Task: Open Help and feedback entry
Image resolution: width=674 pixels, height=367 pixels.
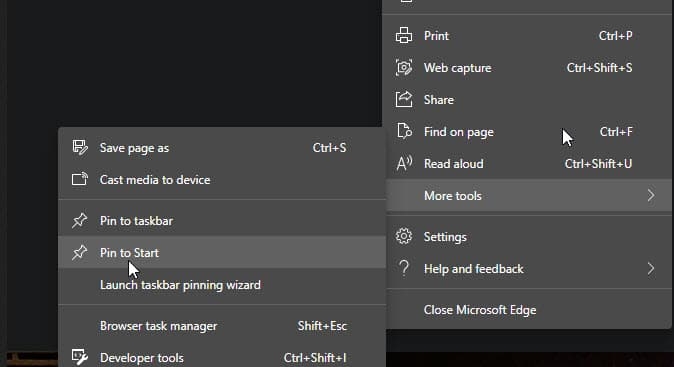Action: pos(529,269)
